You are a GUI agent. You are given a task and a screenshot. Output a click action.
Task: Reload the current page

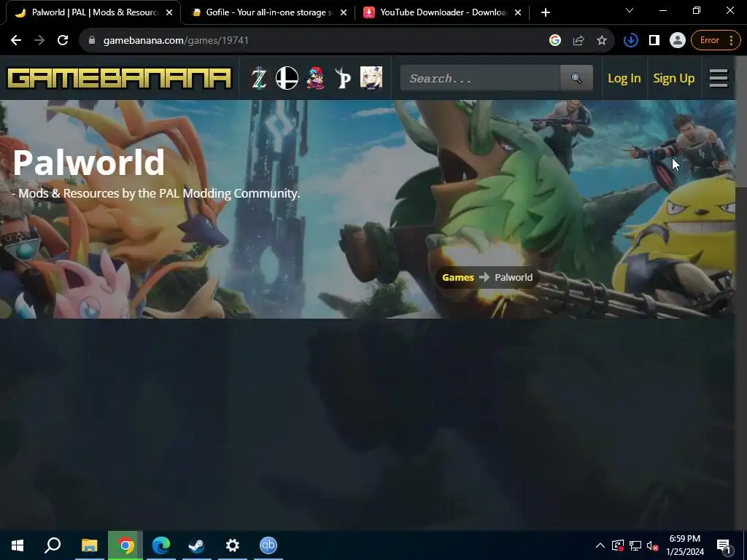tap(63, 41)
